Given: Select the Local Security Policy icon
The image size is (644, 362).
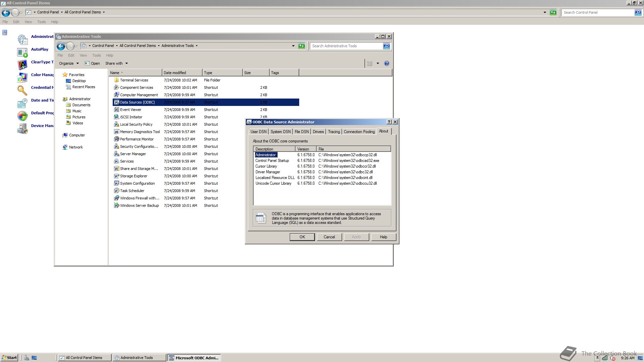Looking at the screenshot, I should pyautogui.click(x=116, y=124).
